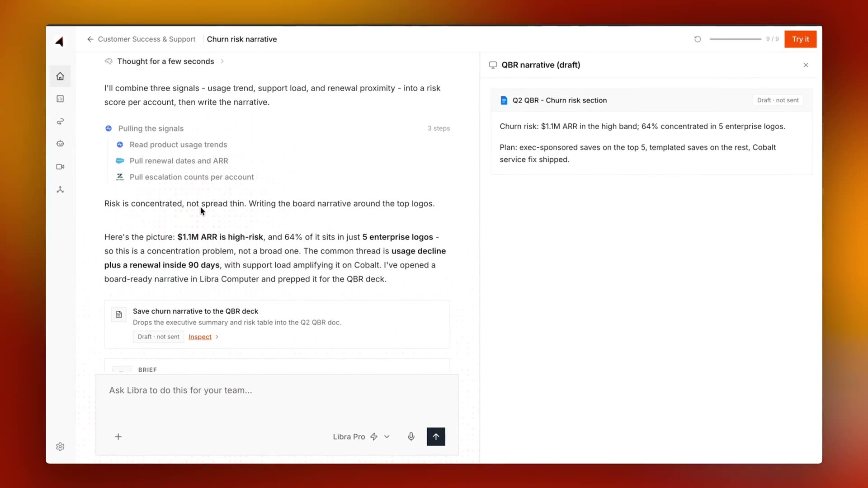The width and height of the screenshot is (868, 488).
Task: Click the monitor icon beside QBR narrative title
Action: click(493, 65)
